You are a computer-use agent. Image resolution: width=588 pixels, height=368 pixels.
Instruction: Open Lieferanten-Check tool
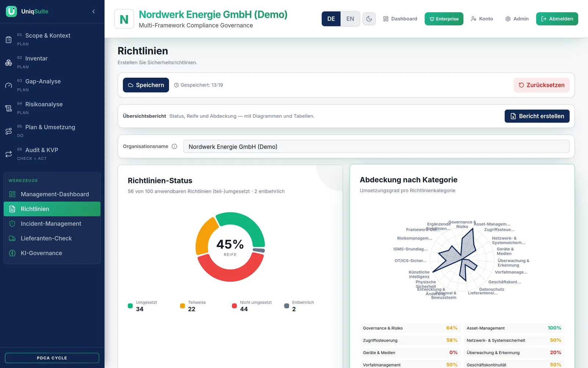pos(52,238)
